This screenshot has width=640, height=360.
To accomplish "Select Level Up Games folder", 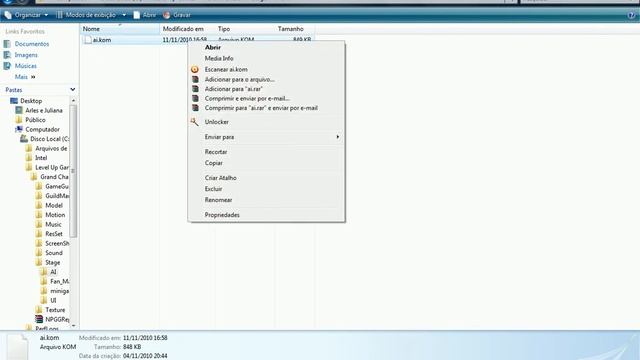I will pos(52,167).
